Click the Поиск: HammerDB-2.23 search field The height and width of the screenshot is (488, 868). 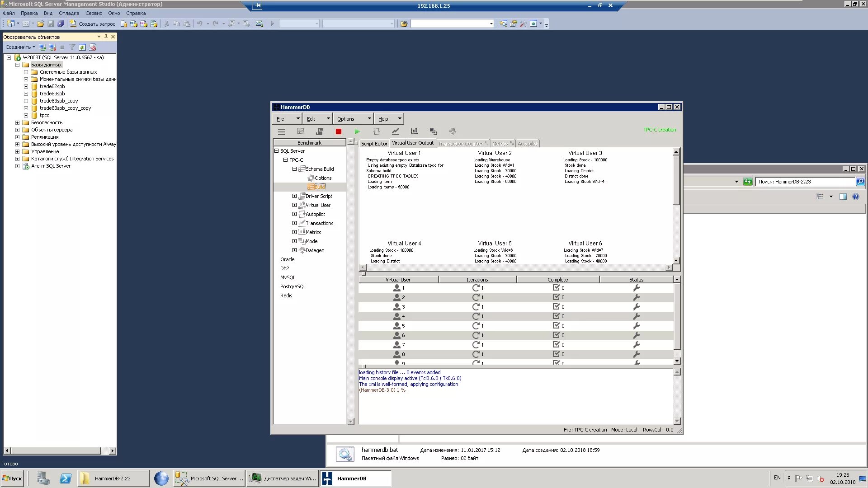(806, 182)
